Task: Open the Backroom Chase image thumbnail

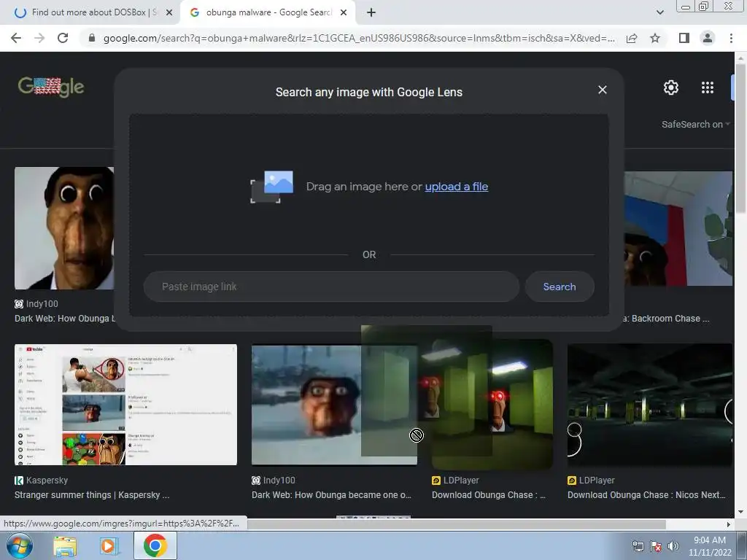Action: point(678,228)
